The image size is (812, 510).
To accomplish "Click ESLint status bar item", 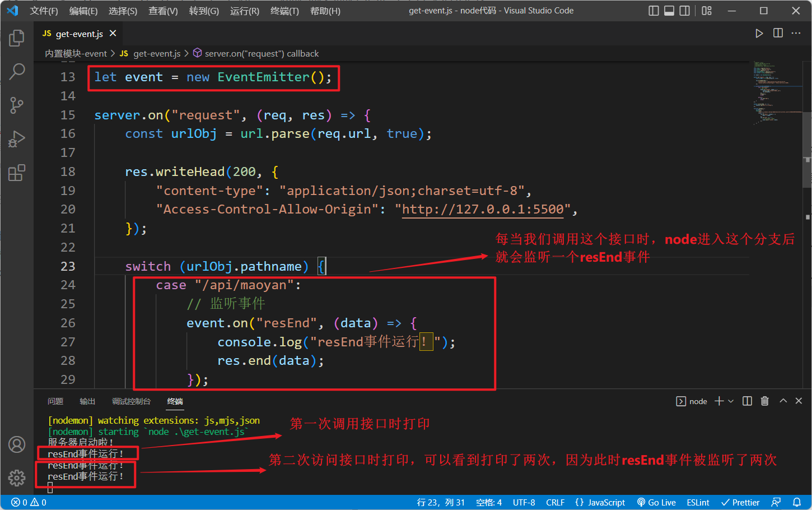I will click(x=698, y=503).
